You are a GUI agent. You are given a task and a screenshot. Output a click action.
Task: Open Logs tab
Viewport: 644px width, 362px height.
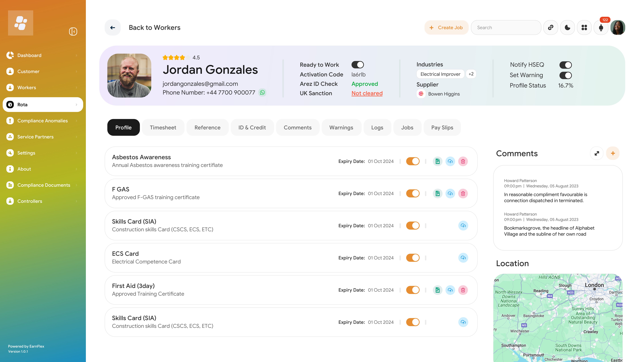pyautogui.click(x=377, y=127)
